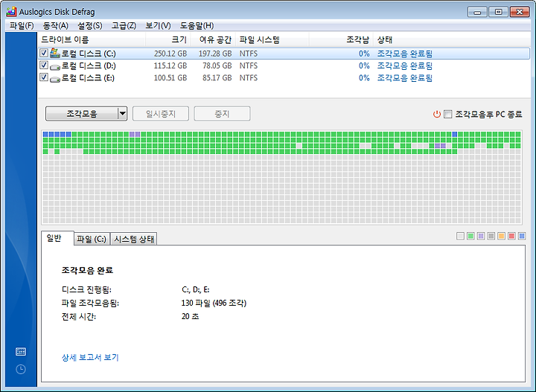Select the 로컬 디스크 (D:) row name
Image resolution: width=536 pixels, height=392 pixels.
pos(88,65)
